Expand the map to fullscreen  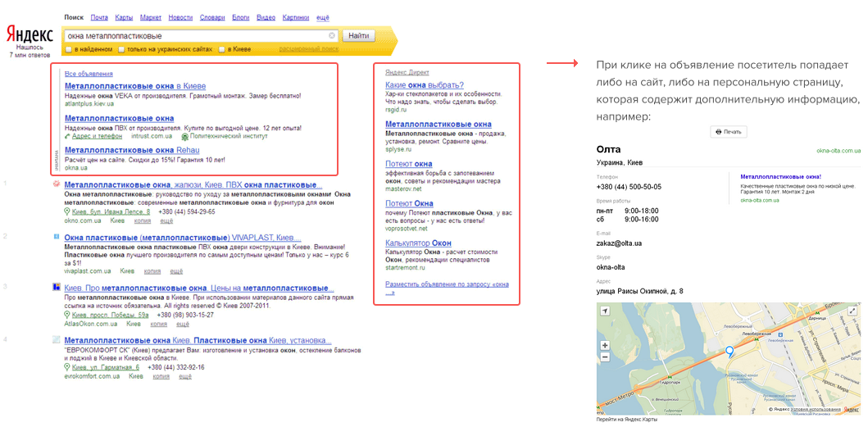tap(852, 311)
